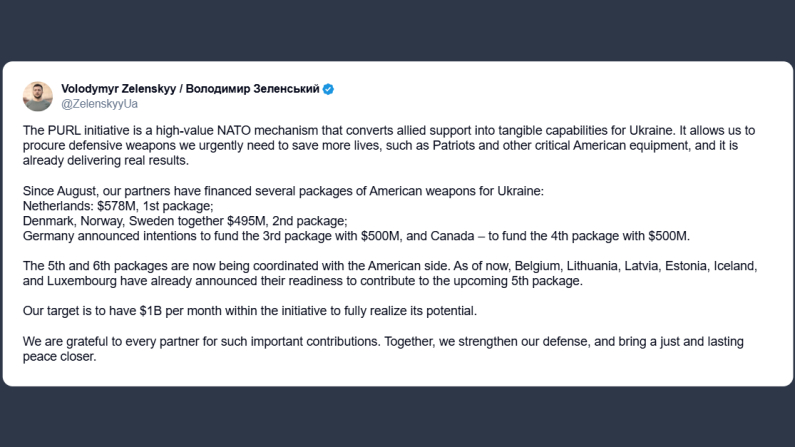Click the empty white space right of the handle
The width and height of the screenshot is (795, 447).
click(500, 103)
